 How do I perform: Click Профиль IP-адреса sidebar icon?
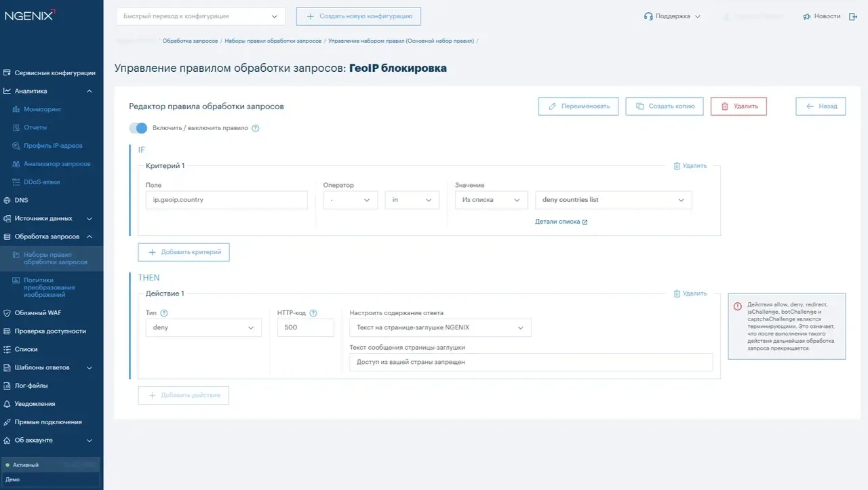[x=17, y=146]
